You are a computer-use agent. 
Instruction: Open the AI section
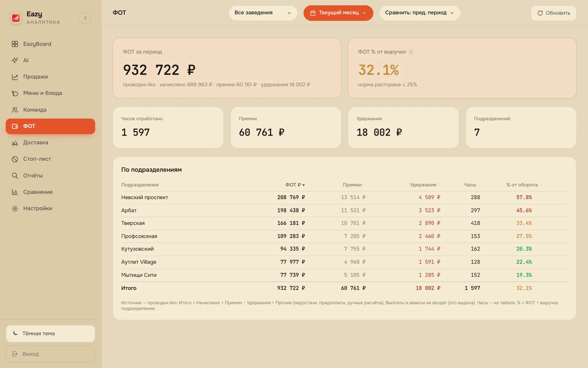50,60
